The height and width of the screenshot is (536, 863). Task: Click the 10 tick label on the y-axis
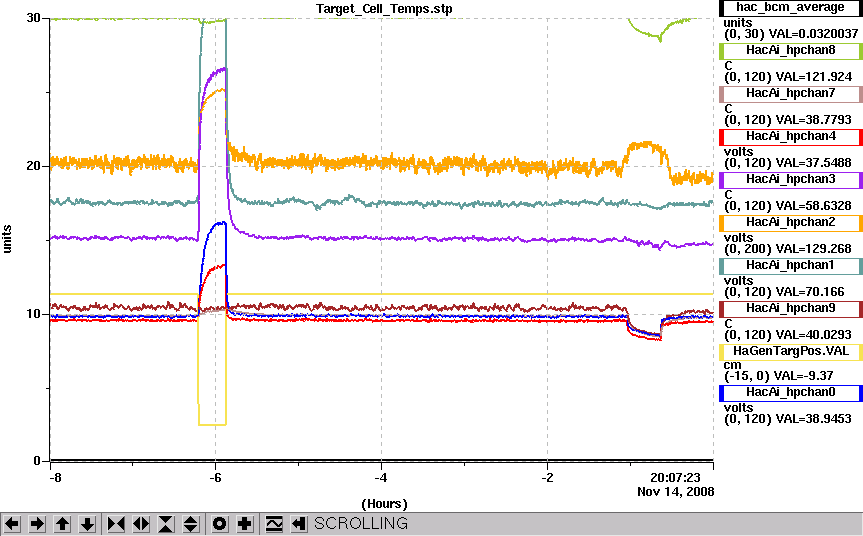coord(34,314)
